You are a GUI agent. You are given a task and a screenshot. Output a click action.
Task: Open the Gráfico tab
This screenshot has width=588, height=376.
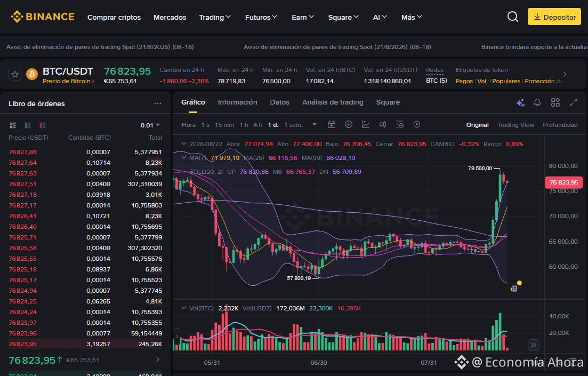(x=193, y=102)
